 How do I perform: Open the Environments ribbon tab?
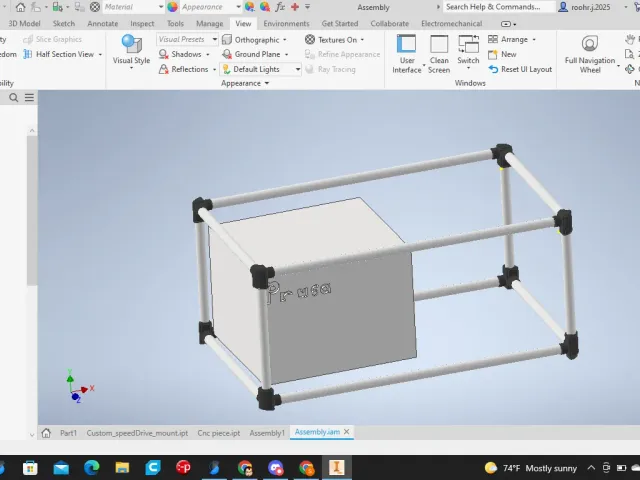tap(286, 24)
